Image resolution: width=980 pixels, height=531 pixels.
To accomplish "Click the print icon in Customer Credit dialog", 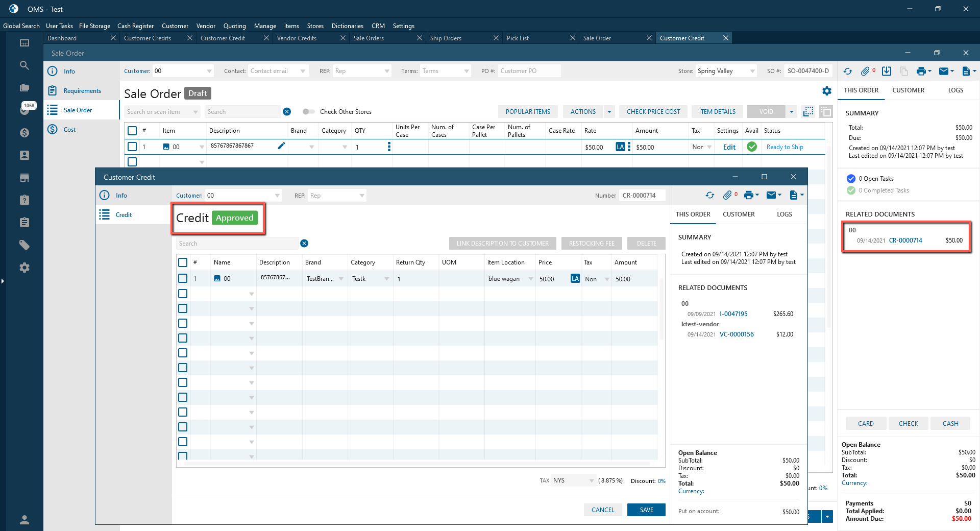I will click(749, 195).
